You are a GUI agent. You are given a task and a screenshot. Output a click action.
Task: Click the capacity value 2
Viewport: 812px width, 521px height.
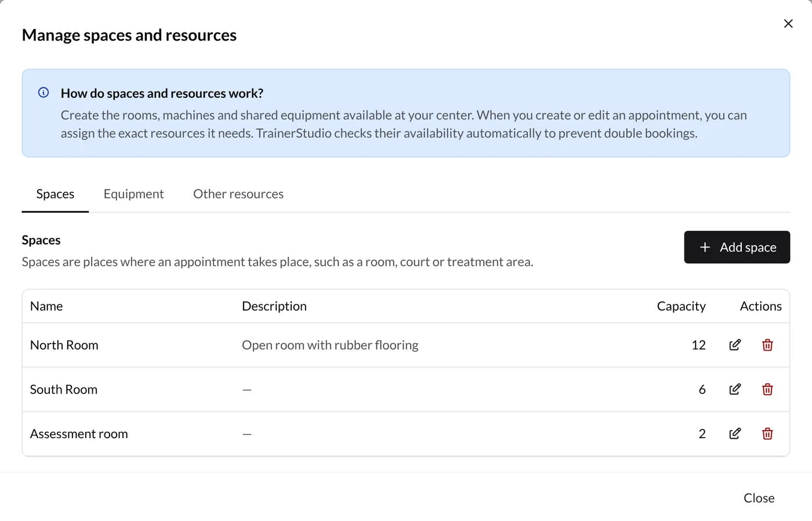[x=702, y=434]
